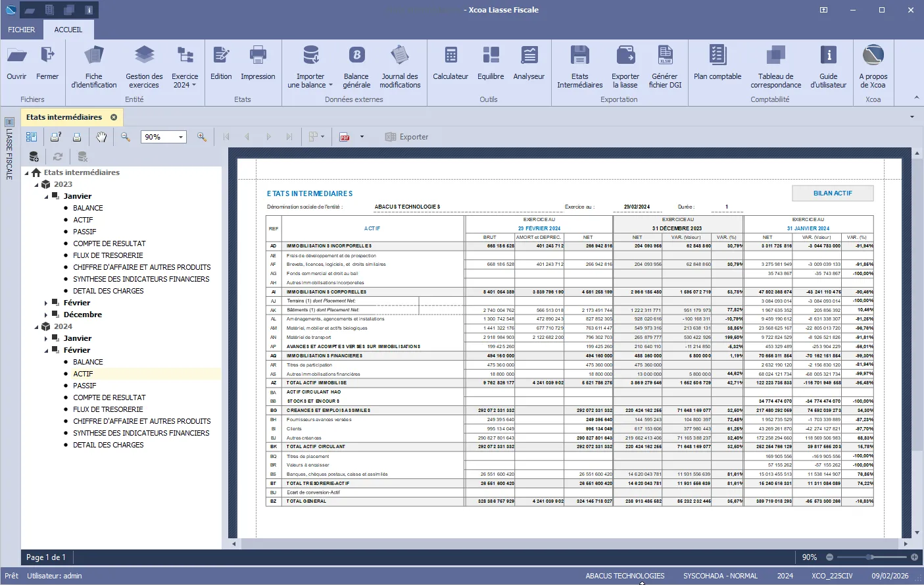Export the report to PDF
The image size is (924, 585).
(345, 137)
